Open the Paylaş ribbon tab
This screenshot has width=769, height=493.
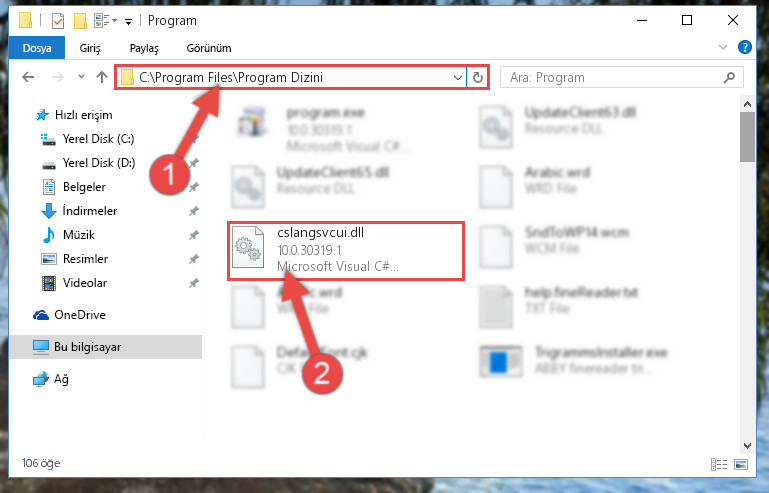pos(144,48)
